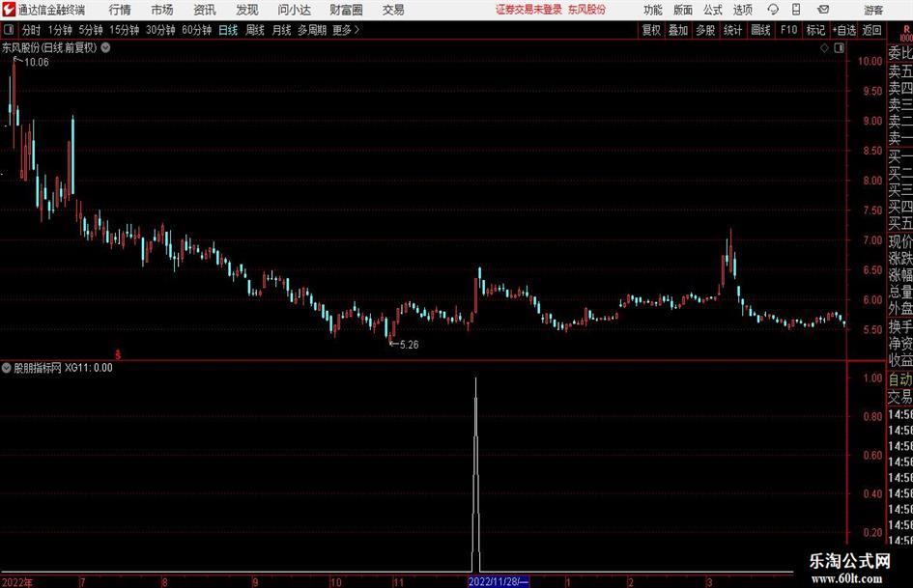Switch to 30分钟 period tab
The height and width of the screenshot is (588, 913).
click(160, 30)
